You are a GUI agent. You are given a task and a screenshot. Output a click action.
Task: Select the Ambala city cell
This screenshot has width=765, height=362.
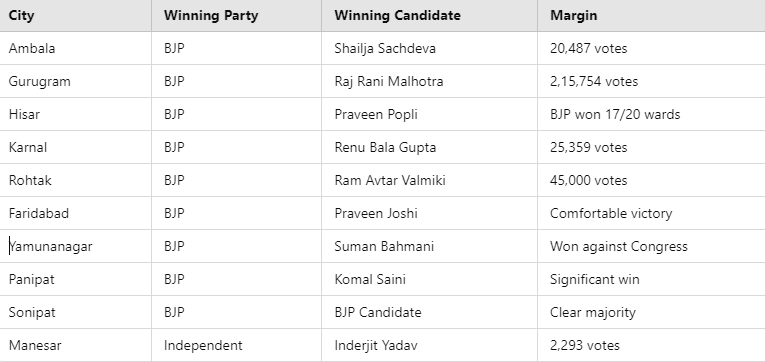click(76, 48)
